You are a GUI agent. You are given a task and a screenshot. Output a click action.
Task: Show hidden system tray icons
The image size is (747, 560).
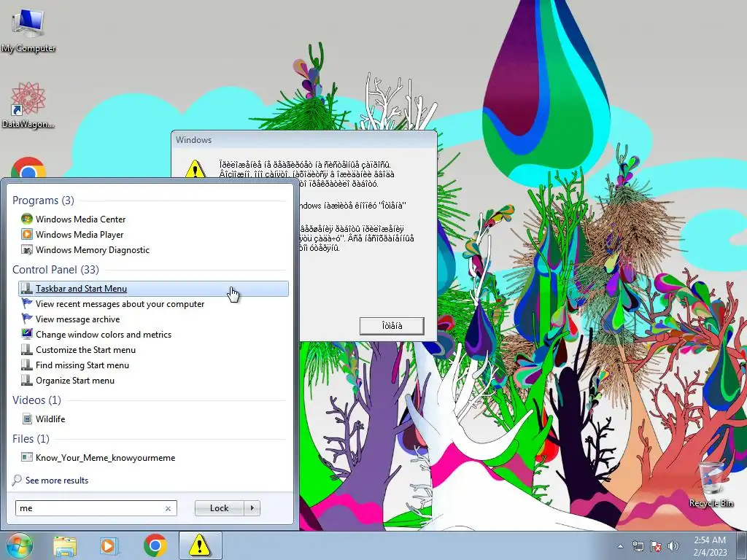pos(620,546)
